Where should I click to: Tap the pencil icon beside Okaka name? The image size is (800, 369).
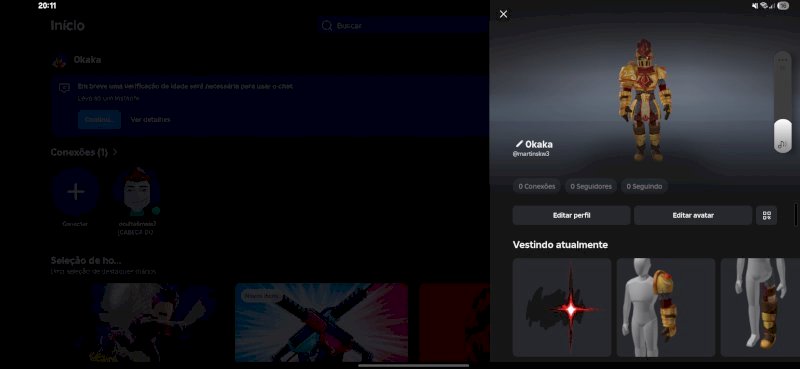pos(519,144)
